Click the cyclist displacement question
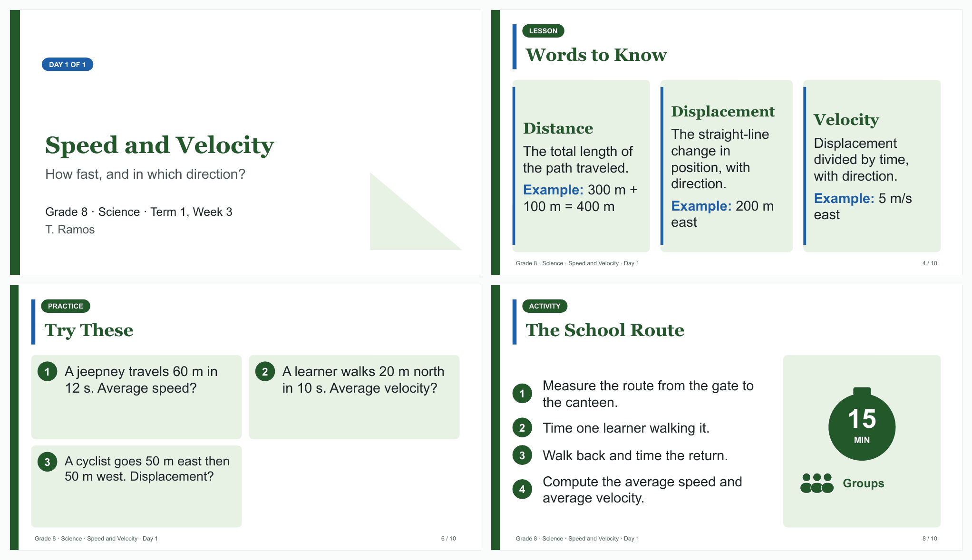This screenshot has height=560, width=972. [x=147, y=469]
